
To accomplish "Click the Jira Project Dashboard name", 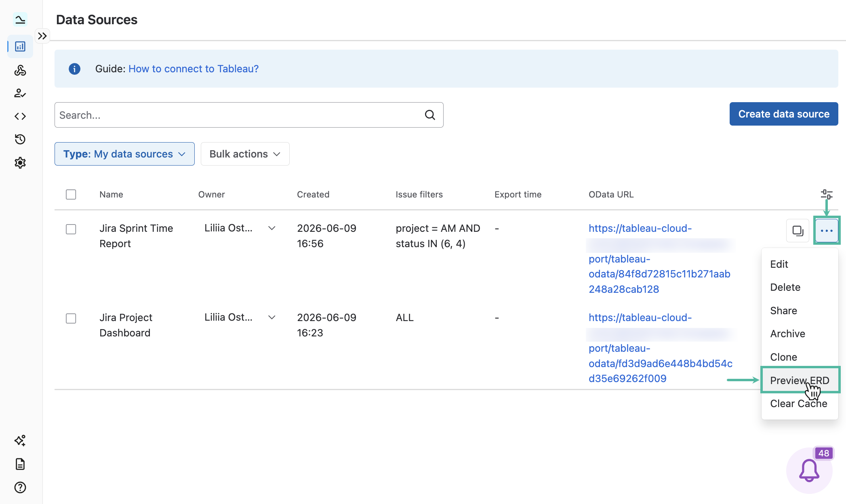I will [x=126, y=325].
